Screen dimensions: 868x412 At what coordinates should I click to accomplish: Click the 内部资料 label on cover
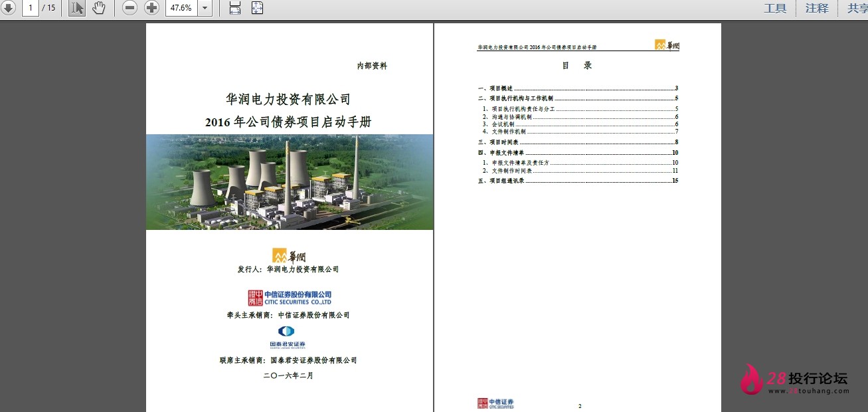click(x=372, y=66)
